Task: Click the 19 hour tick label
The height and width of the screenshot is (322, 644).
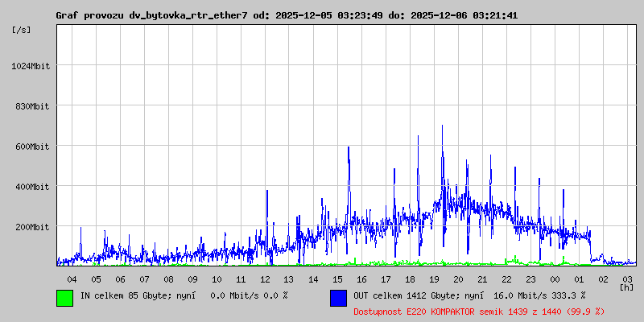Action: [x=434, y=279]
